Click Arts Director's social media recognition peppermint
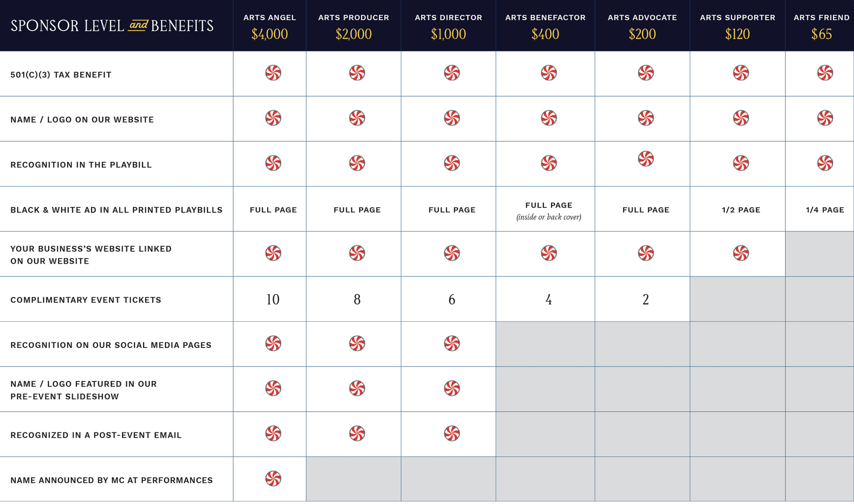Screen dimensions: 854x504 click(x=452, y=344)
